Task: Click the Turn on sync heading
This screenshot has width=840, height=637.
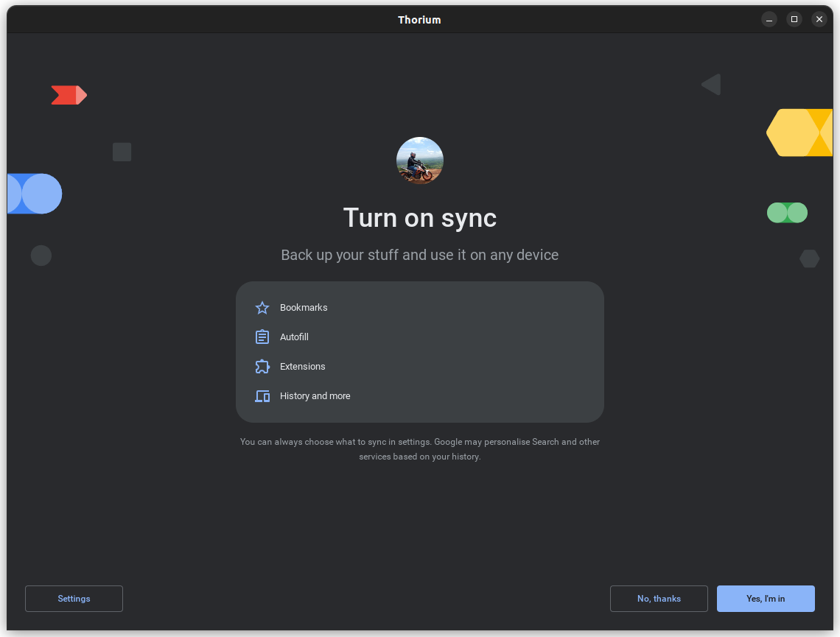Action: click(419, 218)
